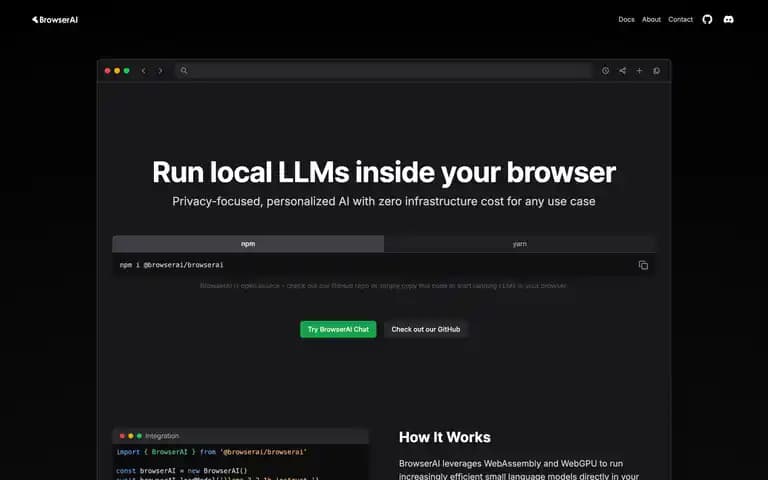Click green dot of mock browser window

coord(126,71)
